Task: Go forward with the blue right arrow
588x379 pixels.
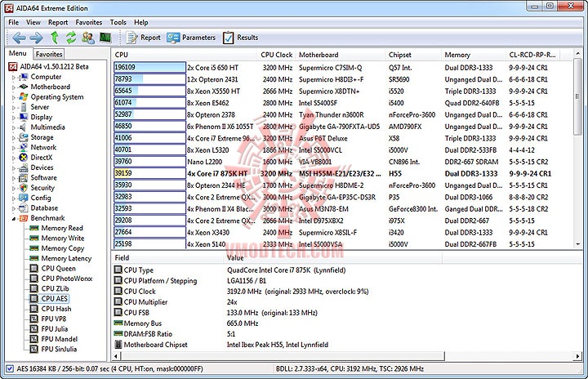Action: (x=37, y=38)
